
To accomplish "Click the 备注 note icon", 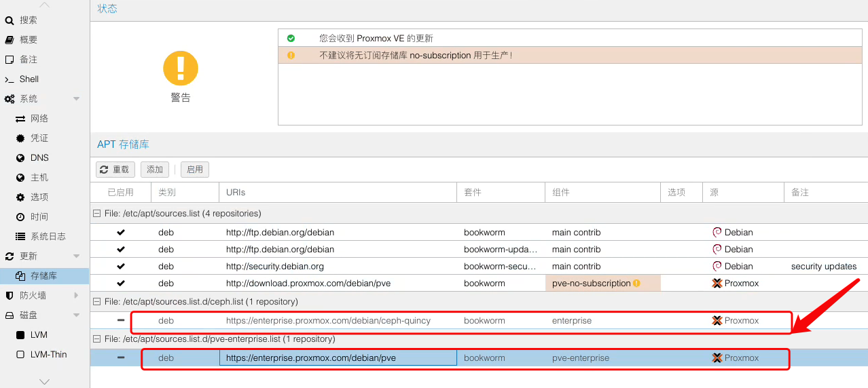I will pos(10,60).
